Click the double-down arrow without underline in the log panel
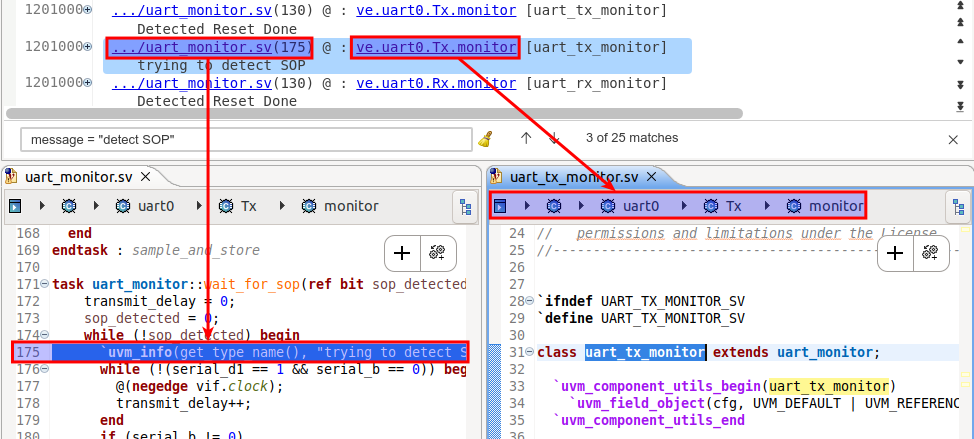This screenshot has width=974, height=439. pos(960,84)
